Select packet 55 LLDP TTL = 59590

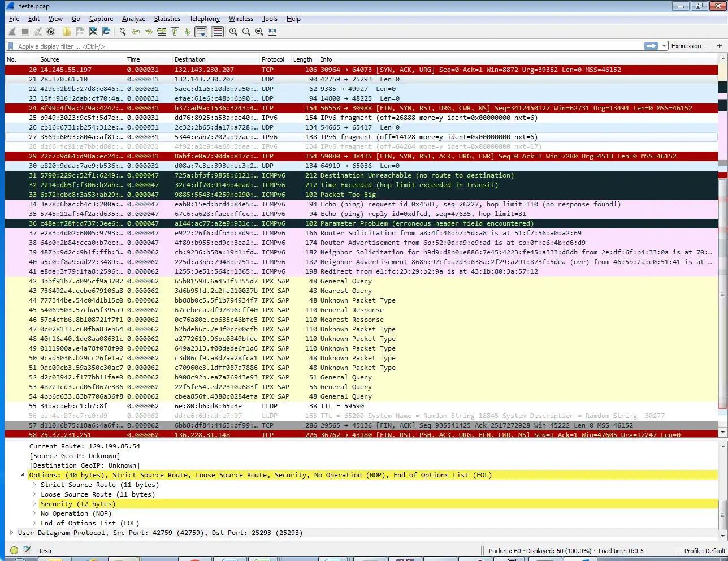point(362,406)
